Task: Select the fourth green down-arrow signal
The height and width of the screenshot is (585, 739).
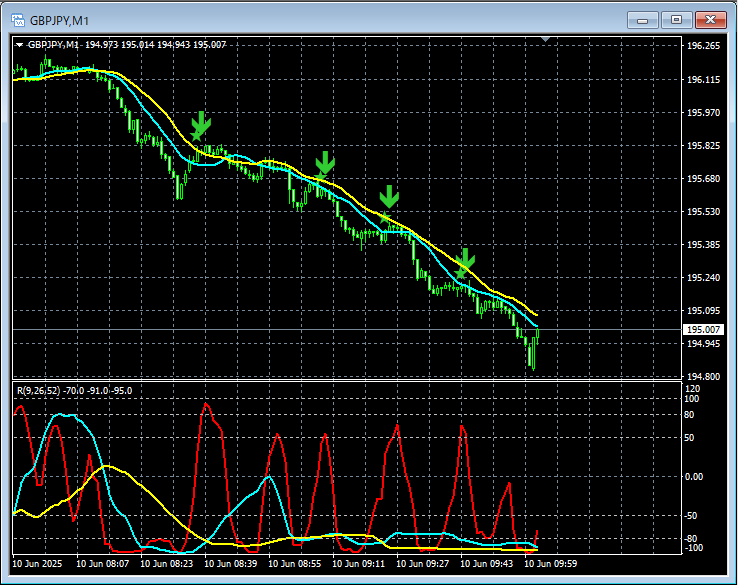Action: click(x=464, y=259)
